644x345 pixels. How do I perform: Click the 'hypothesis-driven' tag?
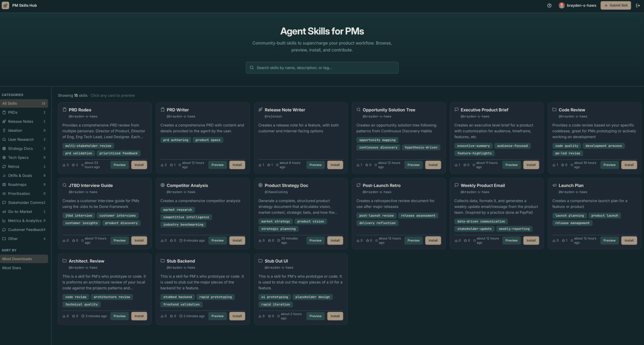coord(421,147)
